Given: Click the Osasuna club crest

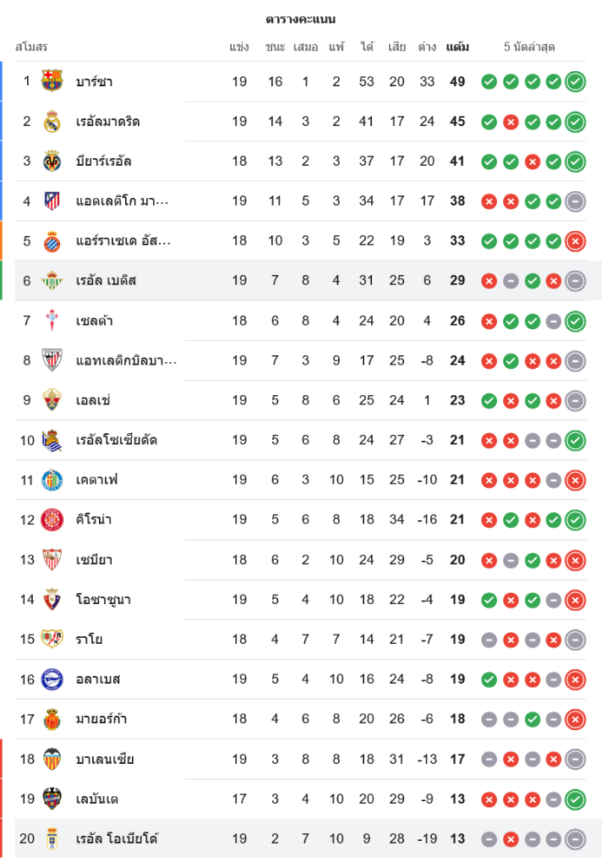Looking at the screenshot, I should pos(52,600).
